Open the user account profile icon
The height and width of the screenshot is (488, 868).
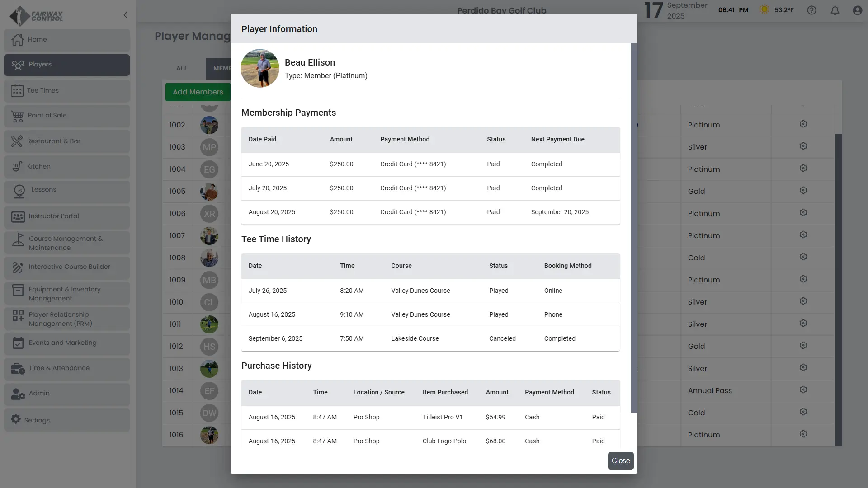(857, 10)
